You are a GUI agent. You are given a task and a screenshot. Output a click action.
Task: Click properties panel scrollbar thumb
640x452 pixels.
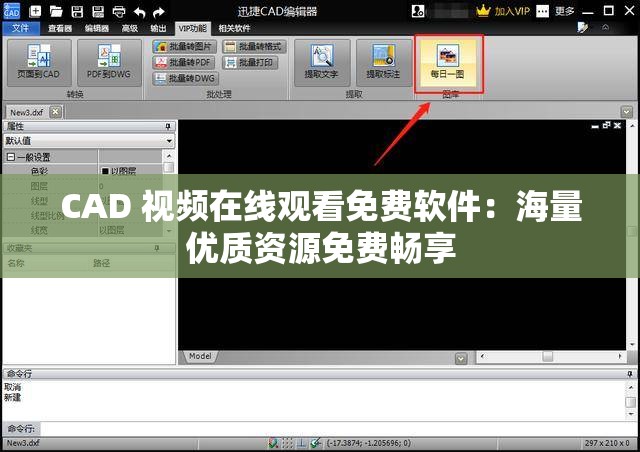pos(168,167)
